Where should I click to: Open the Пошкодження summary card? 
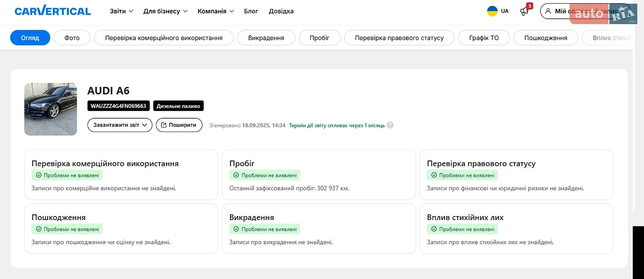coord(121,229)
